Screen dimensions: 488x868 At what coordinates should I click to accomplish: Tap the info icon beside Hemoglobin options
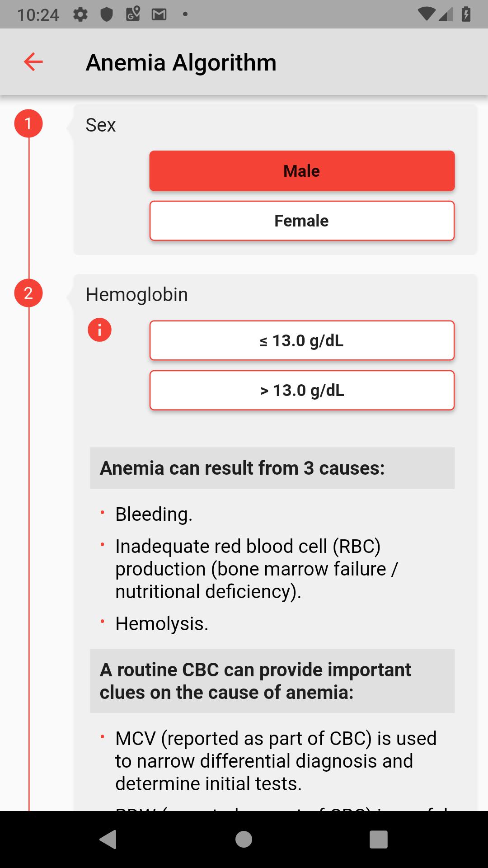coord(99,330)
